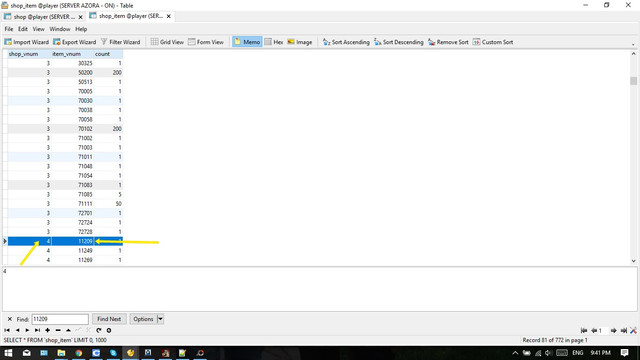Select the item_vnum cell 71085

tap(72, 194)
